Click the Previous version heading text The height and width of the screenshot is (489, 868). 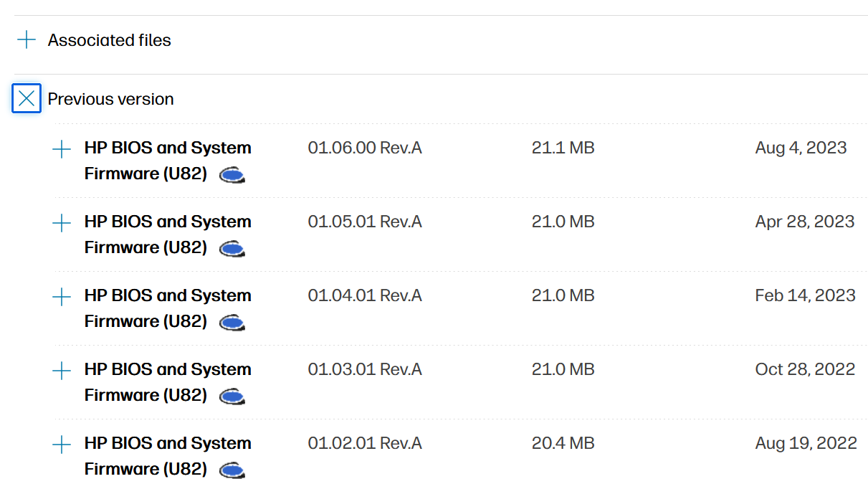pos(111,99)
